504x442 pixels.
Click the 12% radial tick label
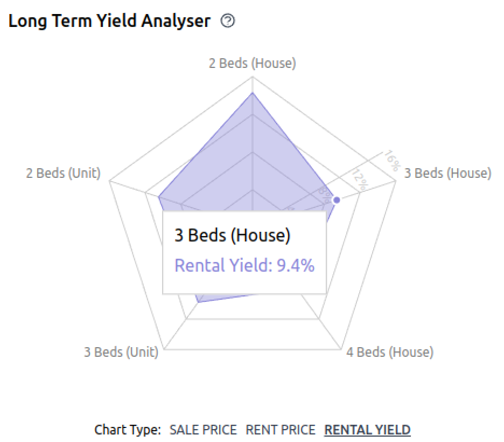tap(360, 180)
